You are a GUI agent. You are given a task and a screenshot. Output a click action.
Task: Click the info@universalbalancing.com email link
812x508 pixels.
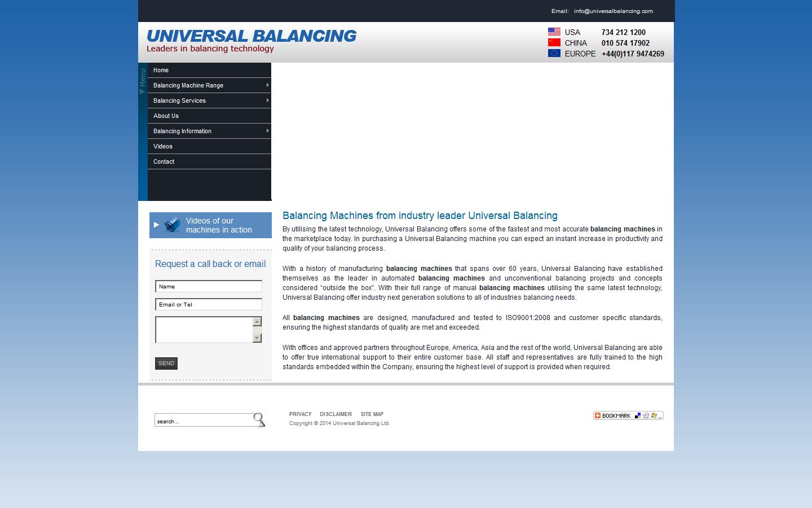613,11
